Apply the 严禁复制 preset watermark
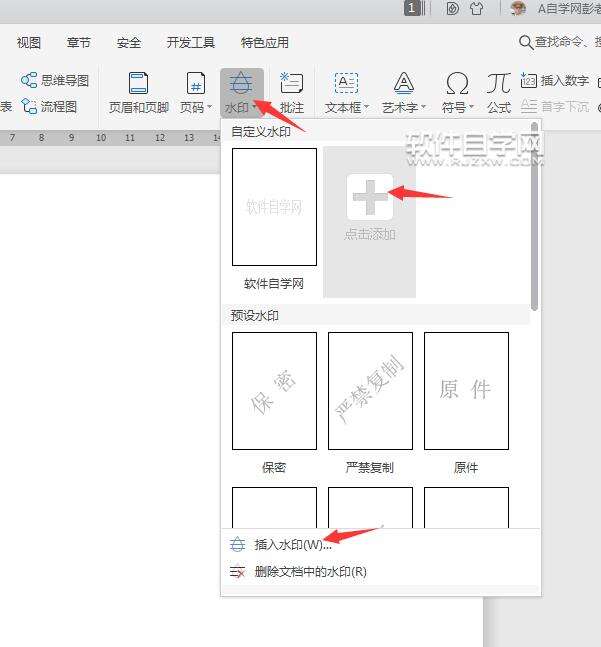This screenshot has width=601, height=647. [370, 391]
